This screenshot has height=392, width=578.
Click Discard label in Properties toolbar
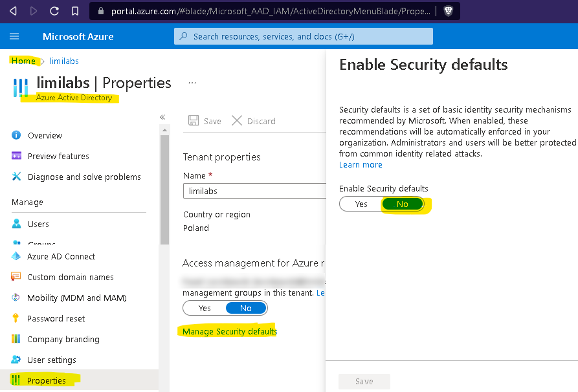pyautogui.click(x=261, y=121)
